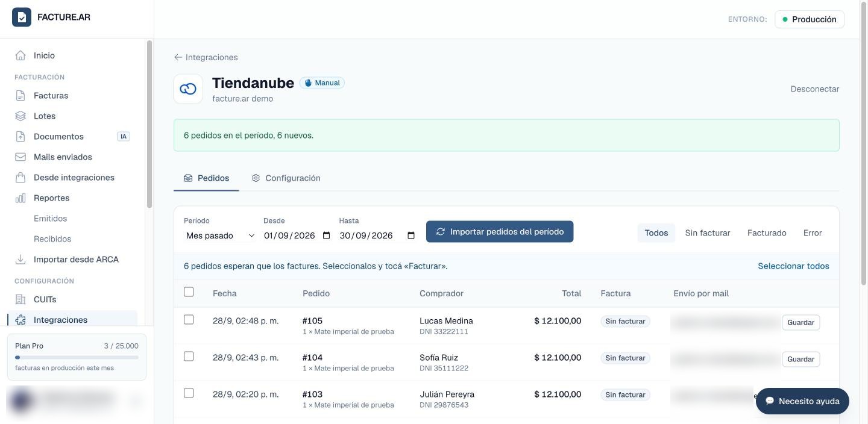Click the Desconectar link

click(x=815, y=89)
